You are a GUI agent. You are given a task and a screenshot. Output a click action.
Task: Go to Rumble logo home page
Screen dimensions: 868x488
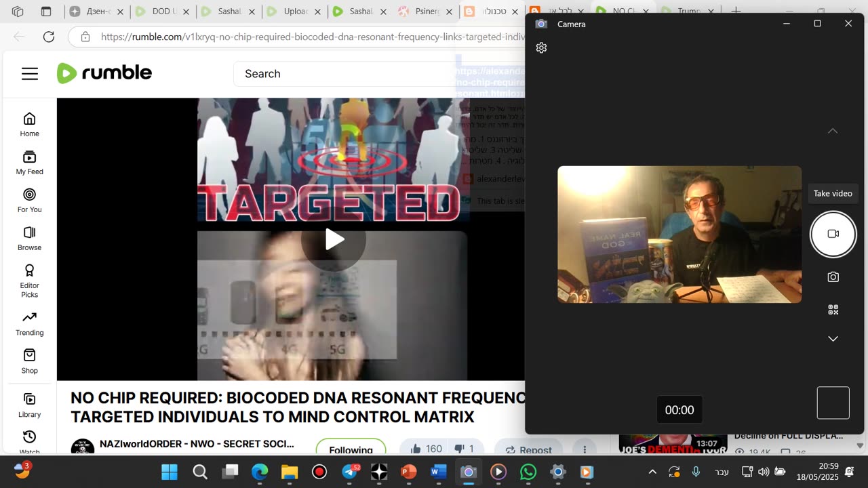pos(104,73)
